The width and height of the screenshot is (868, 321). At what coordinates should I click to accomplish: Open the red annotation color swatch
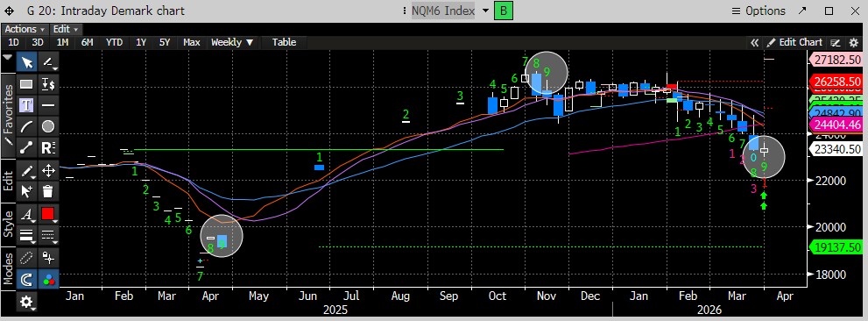[x=49, y=213]
